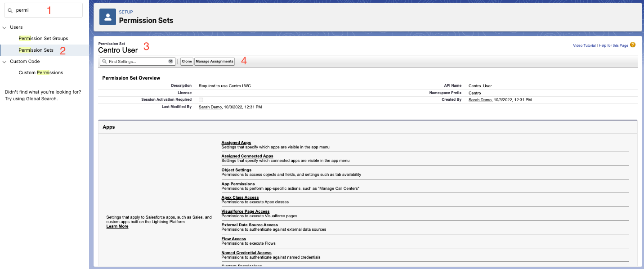Viewport: 644px width, 269px height.
Task: Select Permission Sets in sidebar
Action: click(36, 50)
